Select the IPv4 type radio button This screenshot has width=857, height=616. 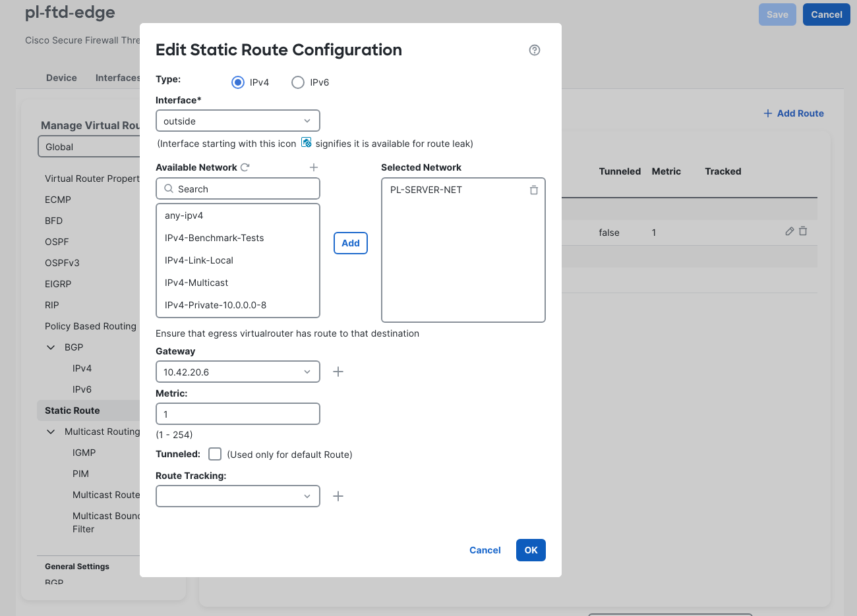[238, 82]
